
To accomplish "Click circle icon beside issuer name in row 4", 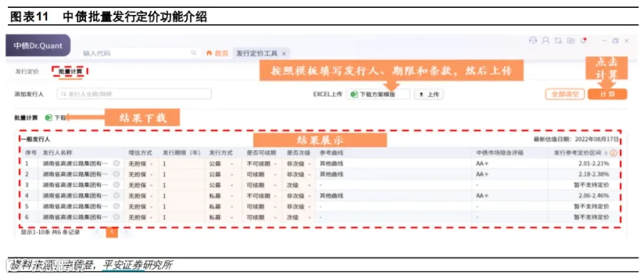I will [x=117, y=196].
